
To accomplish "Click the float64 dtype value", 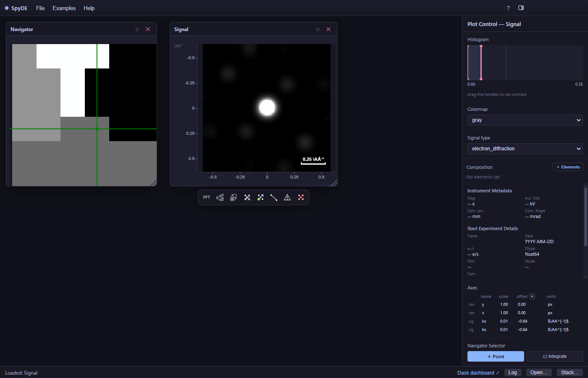I will (x=532, y=255).
